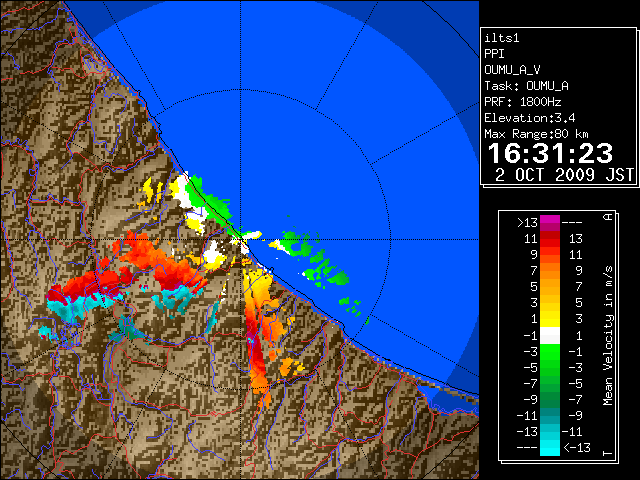The width and height of the screenshot is (640, 480).
Task: Click the ">13" legend label
Action: coord(527,223)
